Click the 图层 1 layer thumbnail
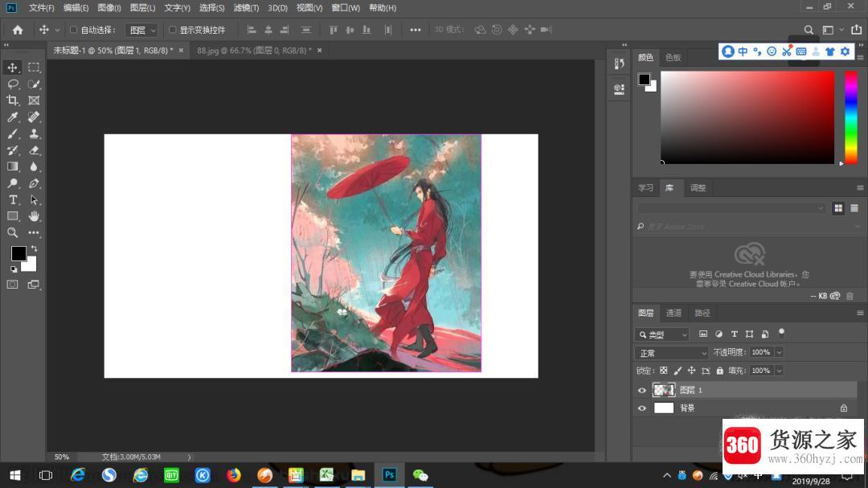 (664, 391)
